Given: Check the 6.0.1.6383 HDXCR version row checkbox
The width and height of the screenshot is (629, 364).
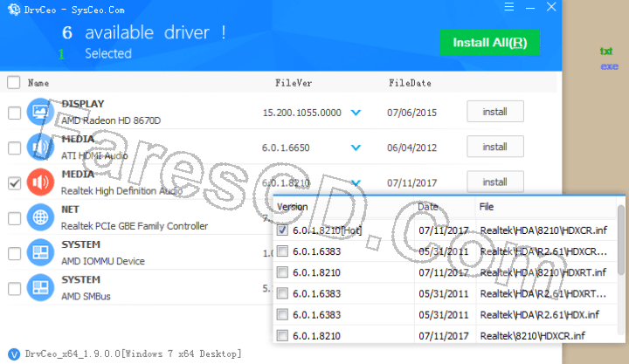Looking at the screenshot, I should click(282, 251).
